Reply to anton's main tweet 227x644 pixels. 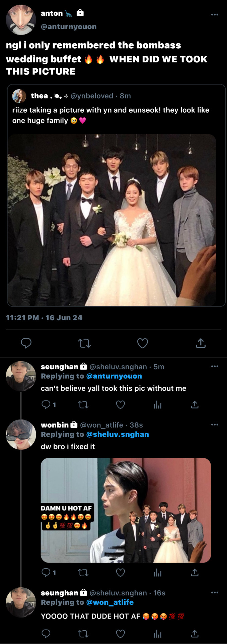(x=26, y=343)
